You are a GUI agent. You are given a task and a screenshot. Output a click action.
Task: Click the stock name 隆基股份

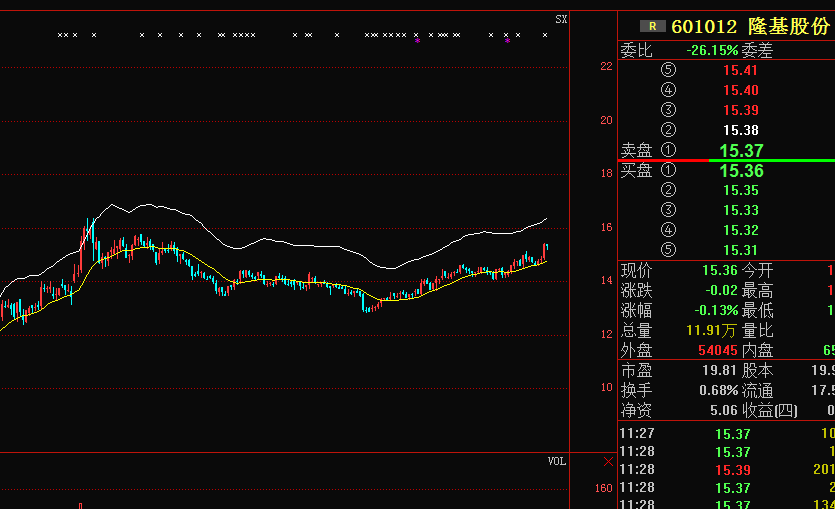(789, 26)
